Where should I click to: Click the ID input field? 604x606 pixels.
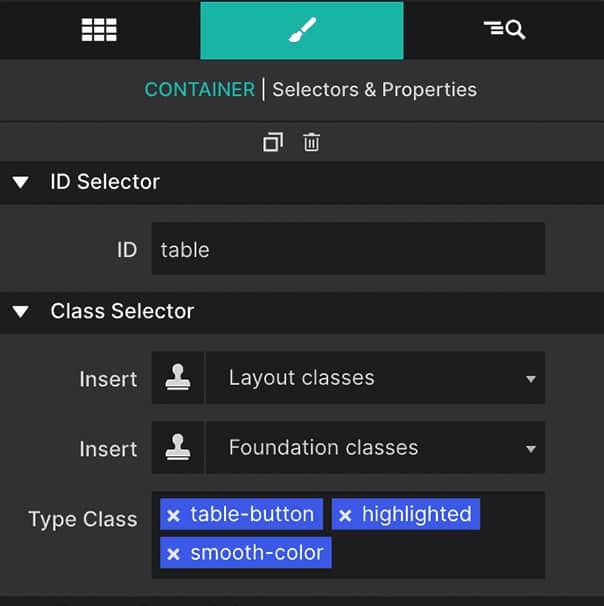tap(348, 249)
